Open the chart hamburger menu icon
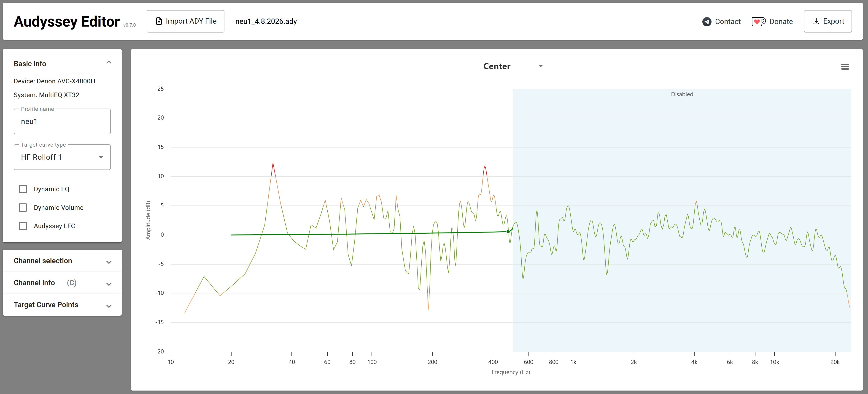 tap(845, 66)
